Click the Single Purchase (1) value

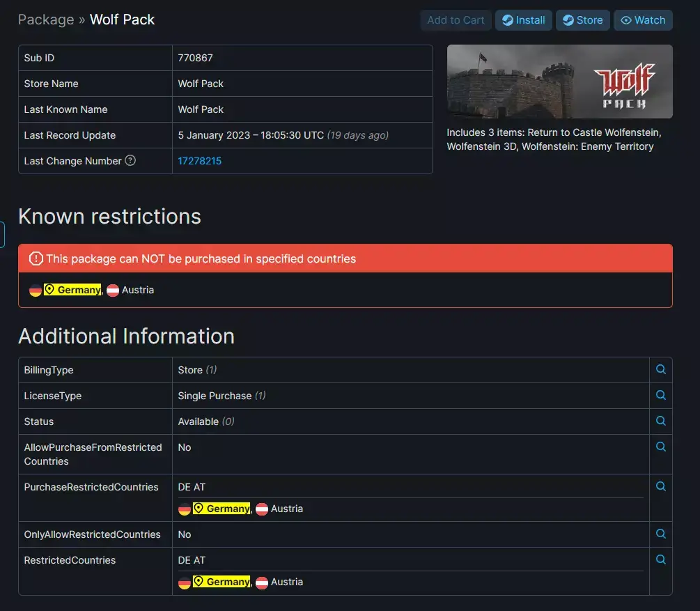[x=221, y=396]
